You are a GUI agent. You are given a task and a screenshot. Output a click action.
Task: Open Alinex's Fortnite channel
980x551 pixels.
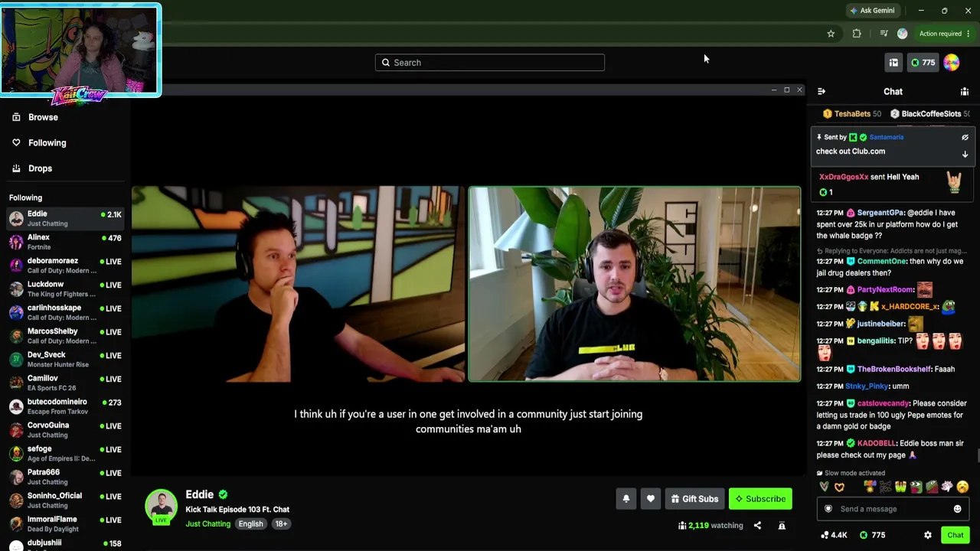pyautogui.click(x=65, y=242)
